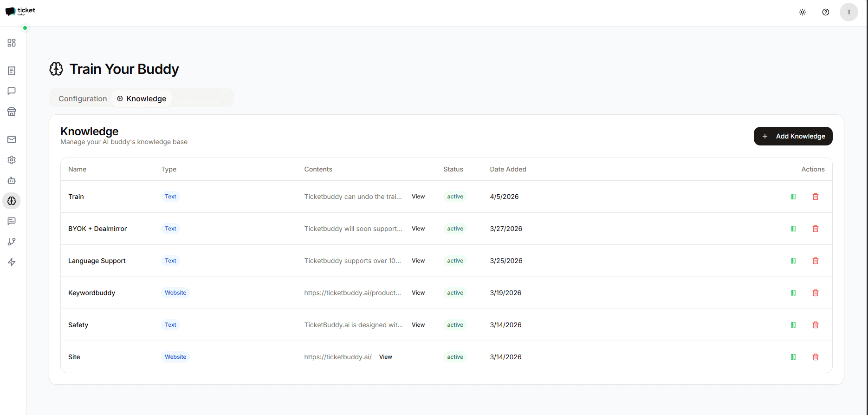Pause the Language Support entry
The height and width of the screenshot is (415, 868).
click(x=793, y=261)
